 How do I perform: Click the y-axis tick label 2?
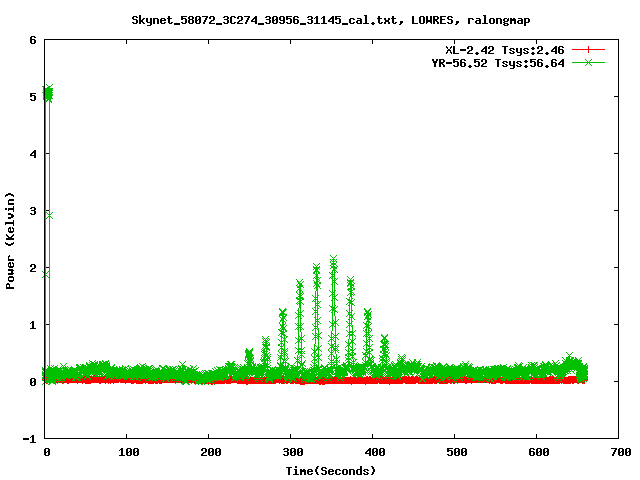tap(33, 268)
